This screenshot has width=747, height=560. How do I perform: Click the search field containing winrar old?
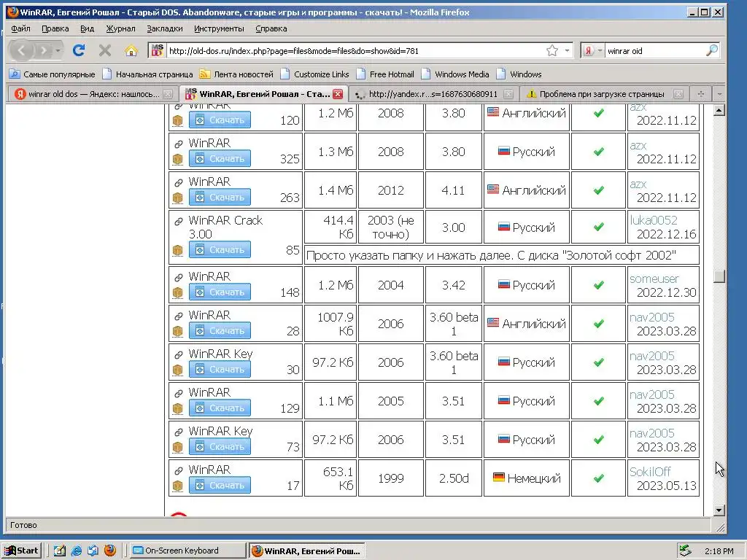pyautogui.click(x=654, y=50)
